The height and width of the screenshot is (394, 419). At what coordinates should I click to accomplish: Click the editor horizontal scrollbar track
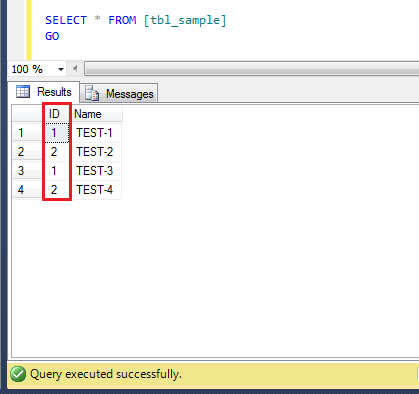tap(252, 69)
